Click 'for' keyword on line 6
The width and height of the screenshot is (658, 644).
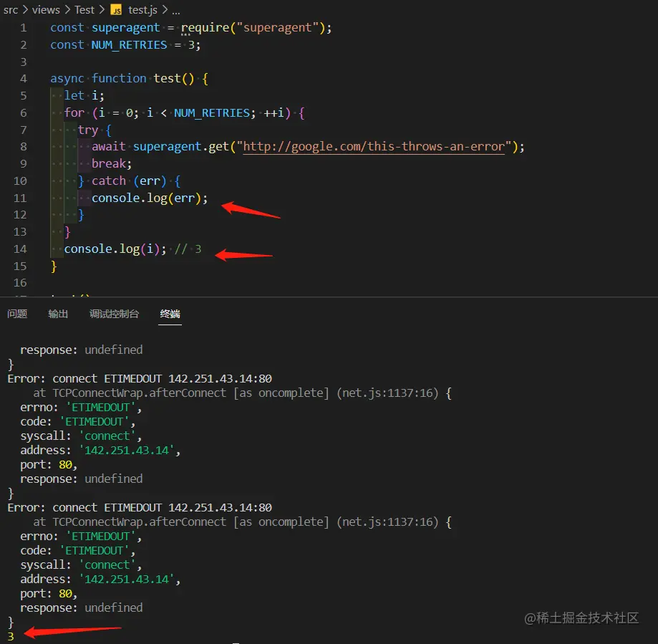(74, 113)
